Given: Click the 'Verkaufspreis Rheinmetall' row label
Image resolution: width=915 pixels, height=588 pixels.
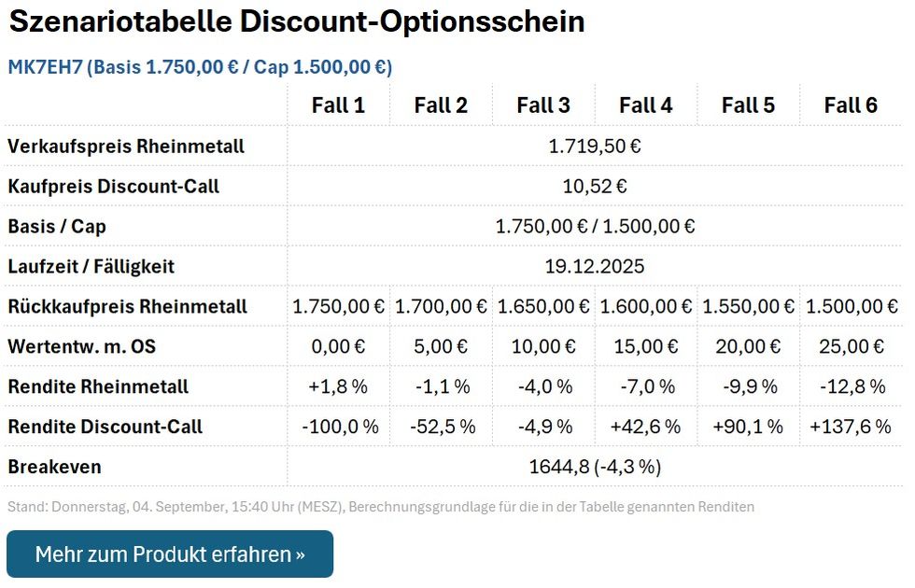Looking at the screenshot, I should [x=126, y=147].
